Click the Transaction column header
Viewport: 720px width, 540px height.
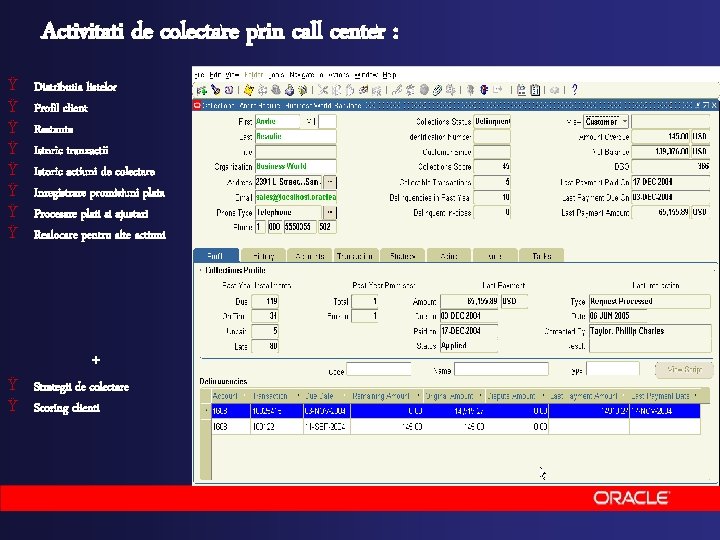[x=277, y=396]
